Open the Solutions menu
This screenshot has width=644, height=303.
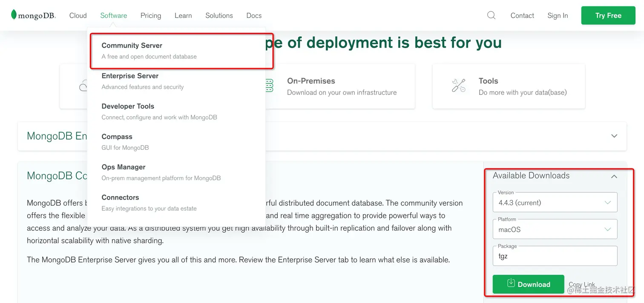219,15
